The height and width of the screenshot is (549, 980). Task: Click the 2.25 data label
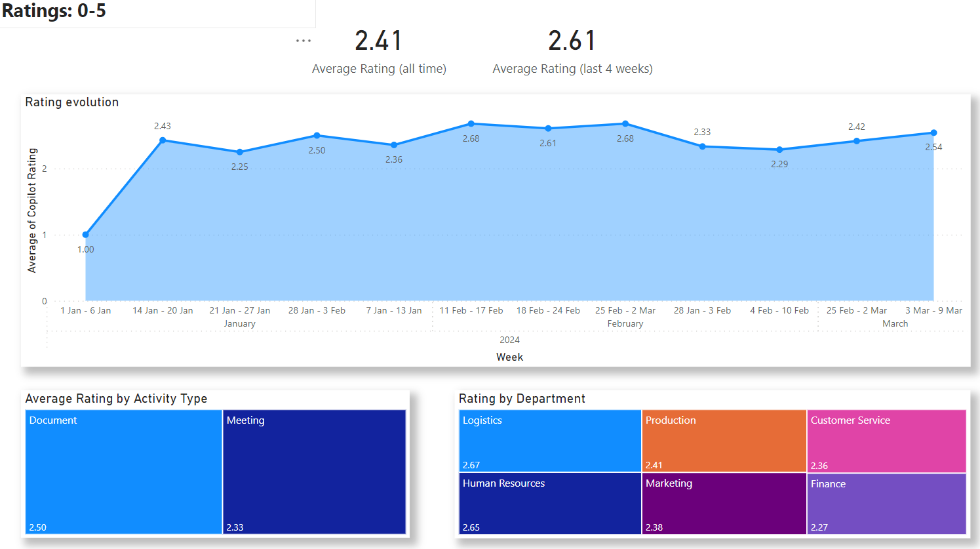[x=240, y=167]
